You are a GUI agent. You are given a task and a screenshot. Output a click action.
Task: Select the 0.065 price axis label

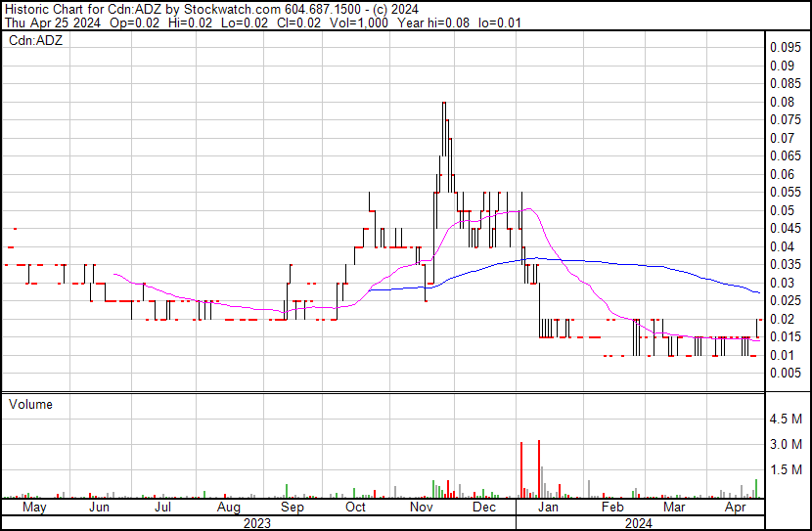click(x=786, y=155)
